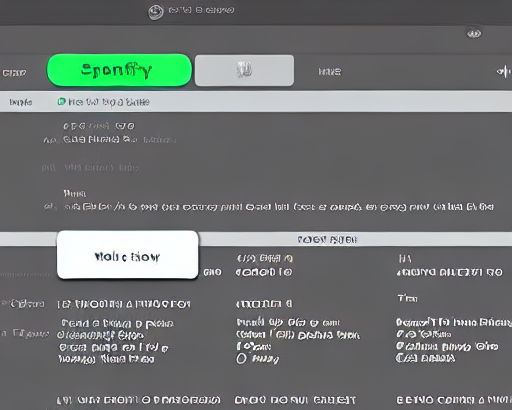Click bold heading at top of right column
Image resolution: width=512 pixels, height=410 pixels.
click(x=449, y=272)
